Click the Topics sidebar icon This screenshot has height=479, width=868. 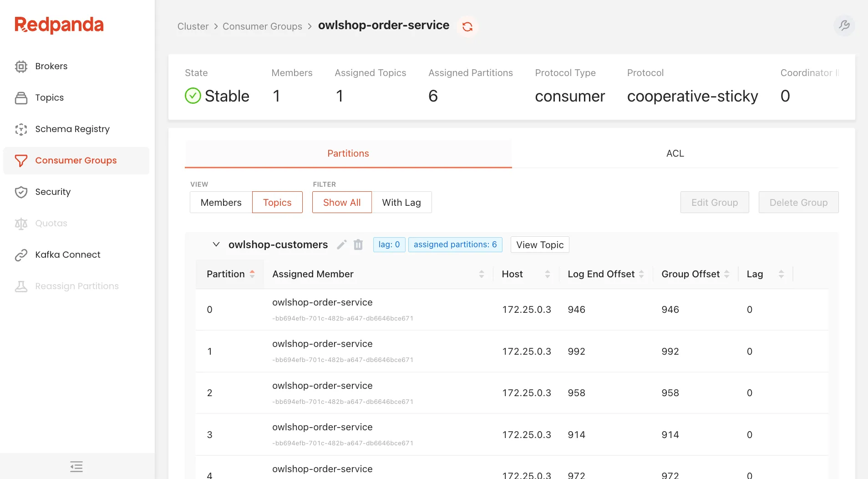click(x=21, y=98)
